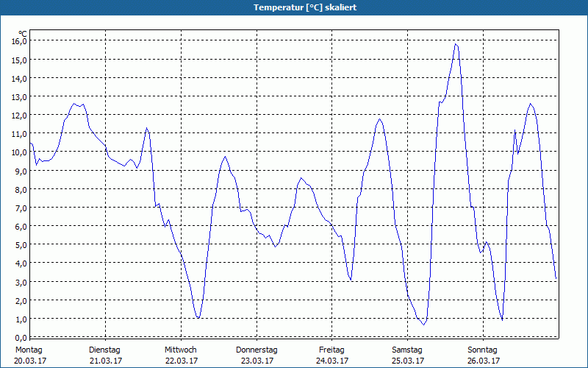Click the °C unit label
This screenshot has height=368, width=588.
pos(23,34)
